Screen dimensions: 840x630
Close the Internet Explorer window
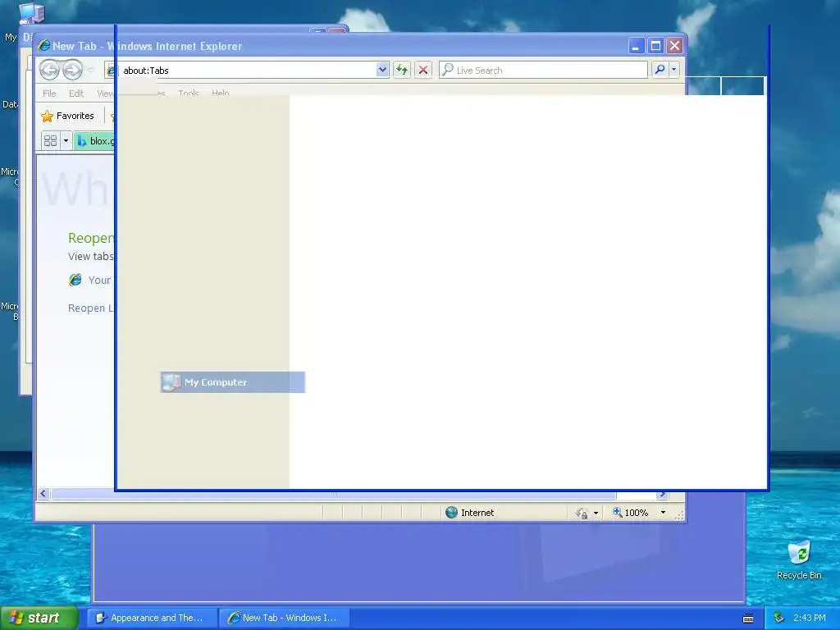674,46
